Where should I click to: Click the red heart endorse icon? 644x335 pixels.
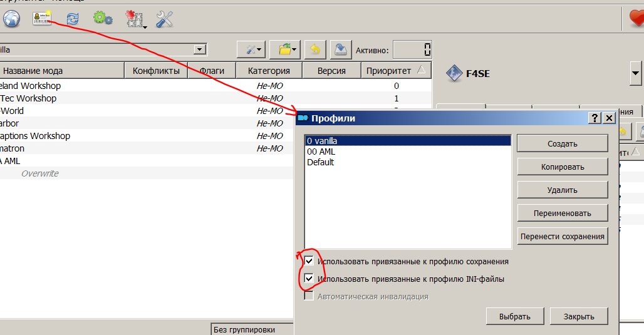pyautogui.click(x=636, y=19)
